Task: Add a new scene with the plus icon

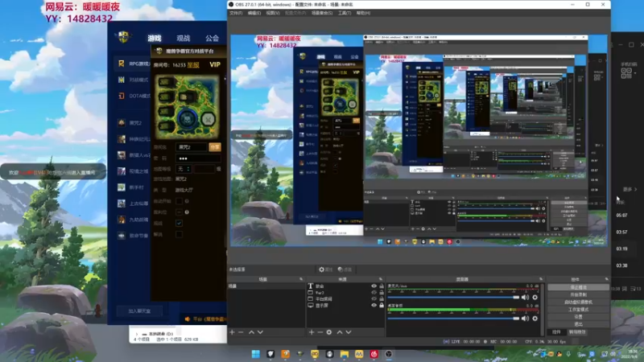Action: [x=233, y=332]
